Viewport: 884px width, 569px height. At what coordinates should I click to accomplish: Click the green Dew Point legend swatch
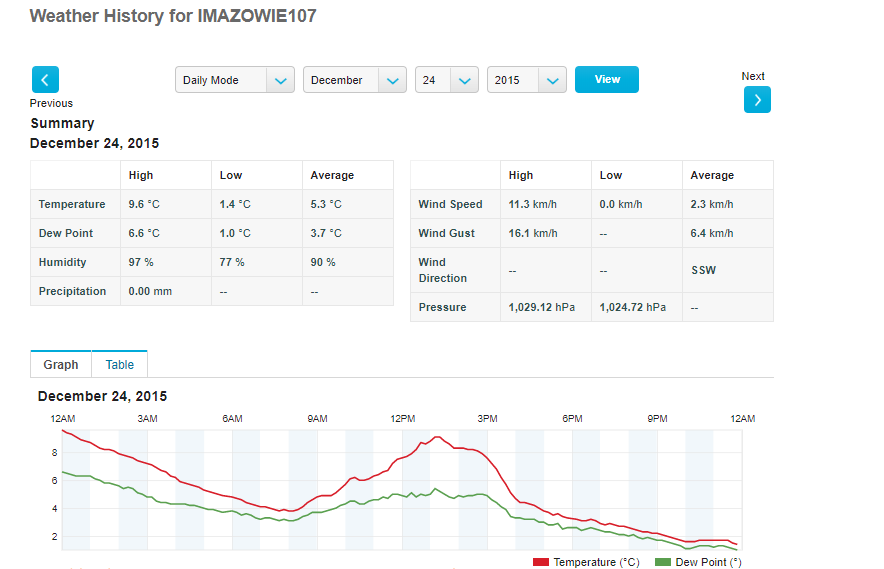point(663,563)
